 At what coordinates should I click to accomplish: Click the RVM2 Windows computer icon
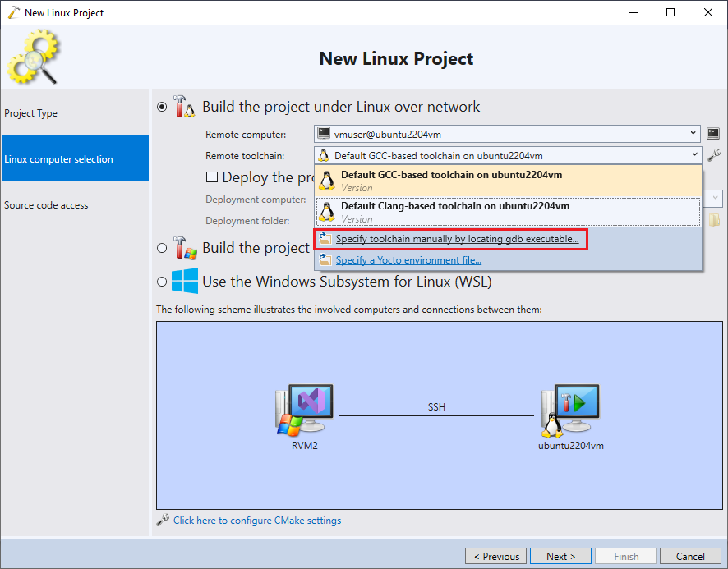click(x=305, y=410)
